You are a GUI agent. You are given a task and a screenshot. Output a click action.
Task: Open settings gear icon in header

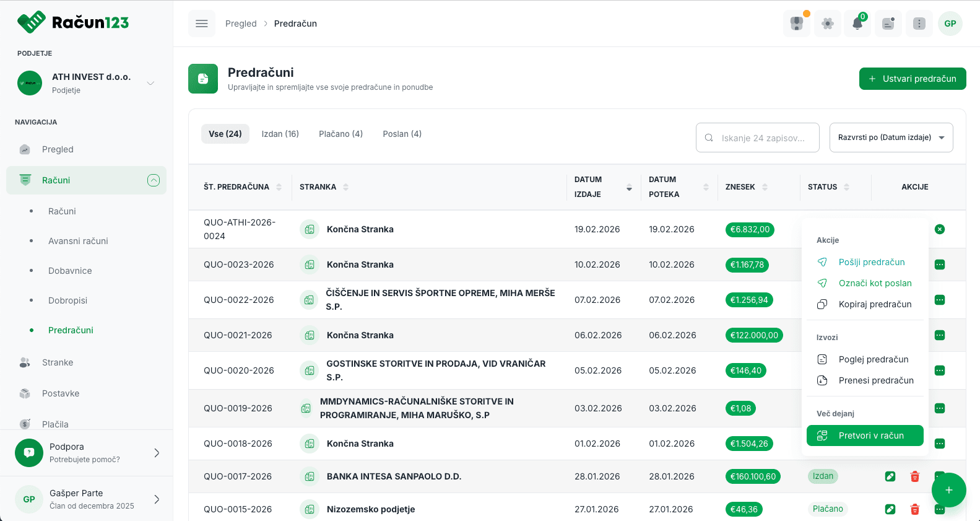coord(827,24)
